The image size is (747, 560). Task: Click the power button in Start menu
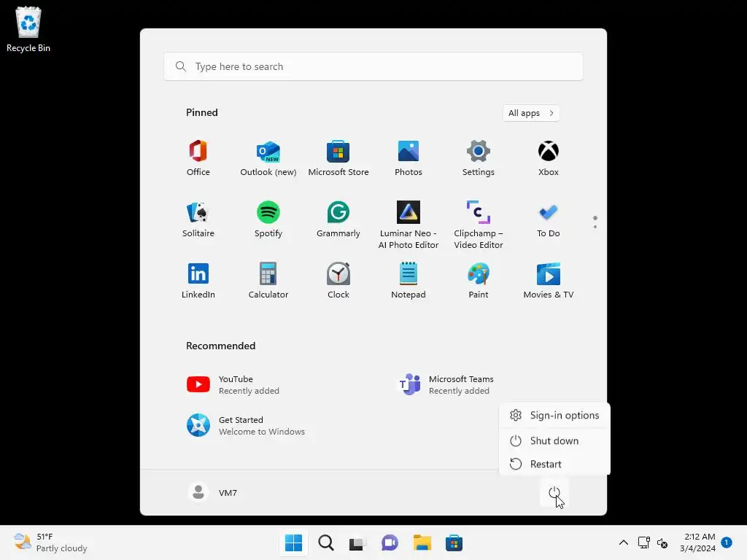click(x=554, y=493)
